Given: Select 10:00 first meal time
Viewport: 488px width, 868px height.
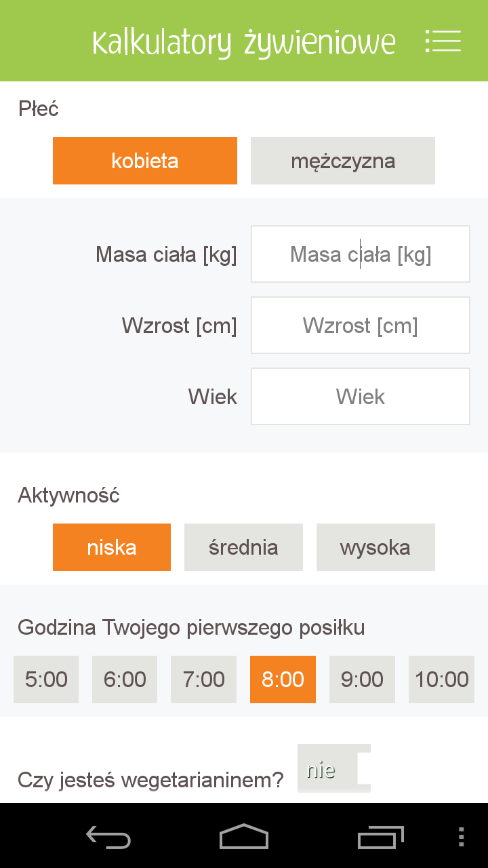Looking at the screenshot, I should pos(441,679).
